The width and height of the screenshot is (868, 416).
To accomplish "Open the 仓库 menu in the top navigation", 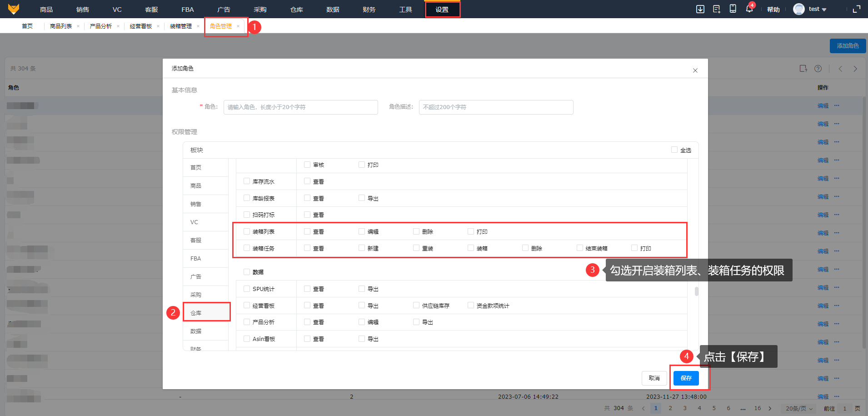I will point(297,9).
